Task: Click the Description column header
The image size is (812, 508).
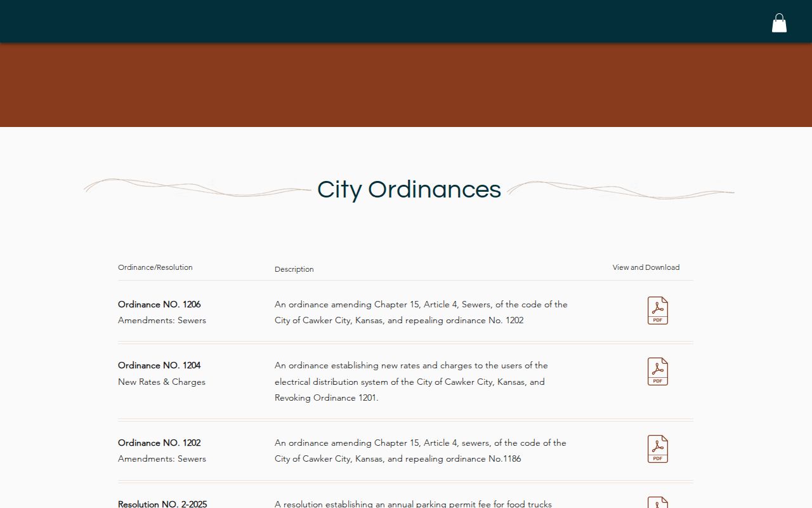Action: click(294, 269)
